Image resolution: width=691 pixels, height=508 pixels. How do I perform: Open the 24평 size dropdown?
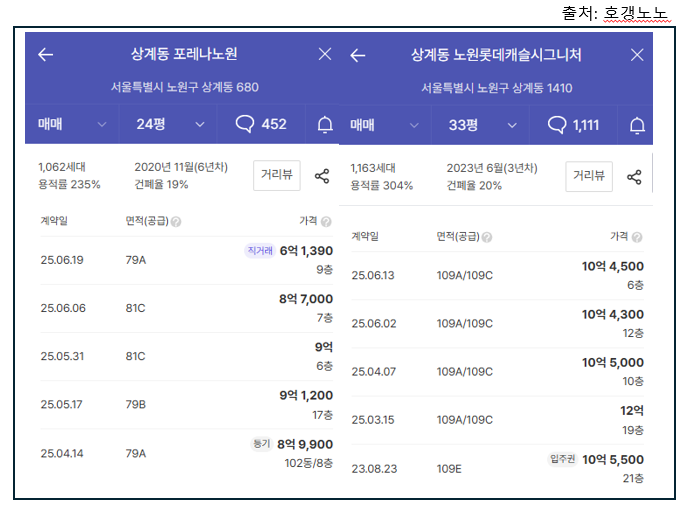tap(168, 124)
